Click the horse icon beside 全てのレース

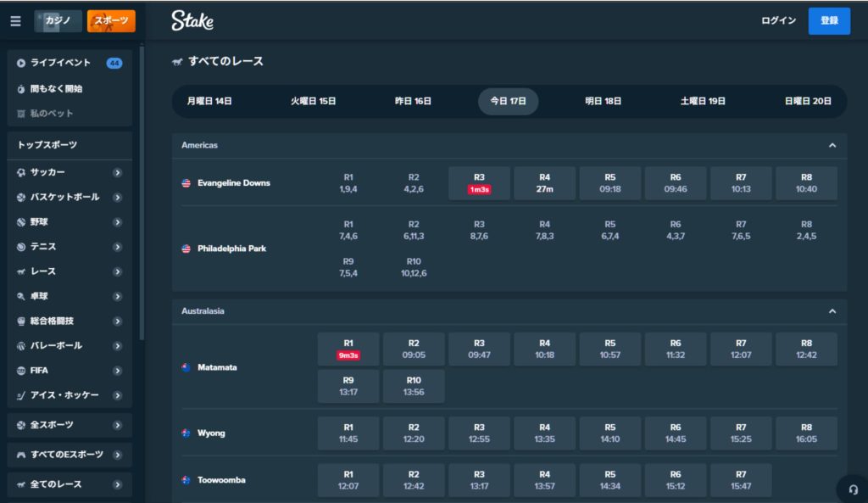(21, 484)
